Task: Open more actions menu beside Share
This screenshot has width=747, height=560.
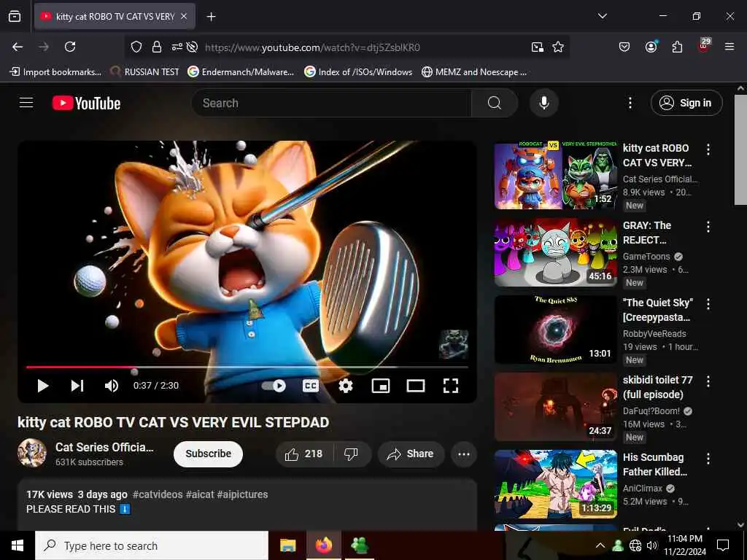Action: click(463, 454)
